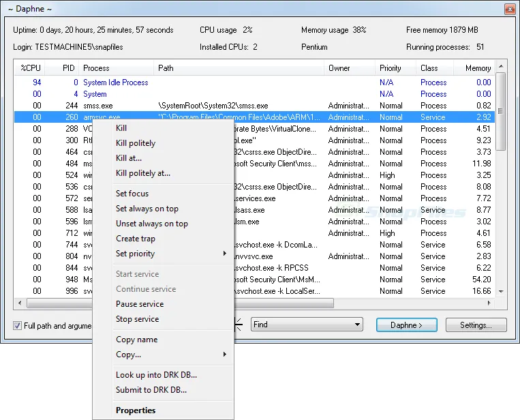Click PID 484 row

click(x=254, y=164)
